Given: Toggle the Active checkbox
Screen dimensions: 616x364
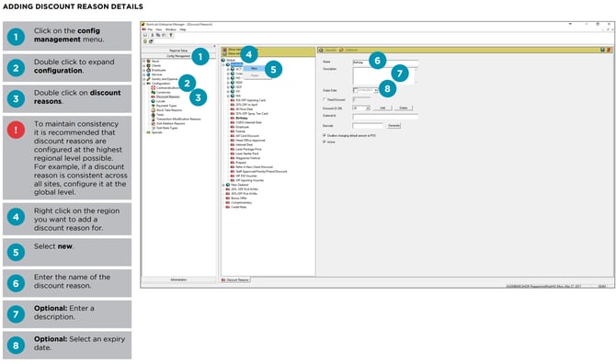Looking at the screenshot, I should point(325,142).
